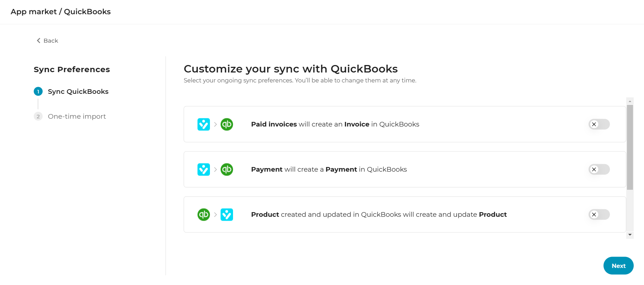Click the step 2 circle icon
Viewport: 644px width, 285px height.
tap(38, 117)
